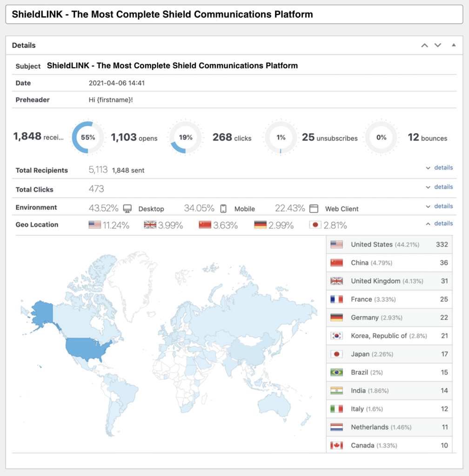This screenshot has height=476, width=469.
Task: Click the campaign title input field
Action: pos(234,14)
